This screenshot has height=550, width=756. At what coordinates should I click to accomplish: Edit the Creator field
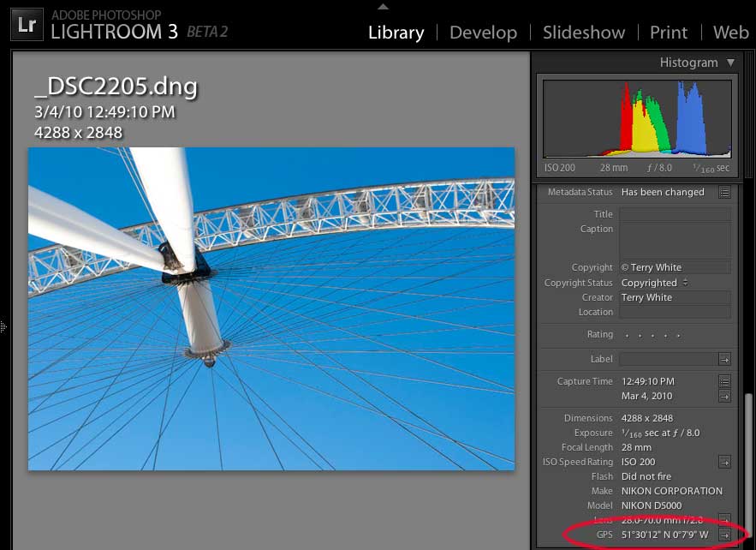coord(675,297)
